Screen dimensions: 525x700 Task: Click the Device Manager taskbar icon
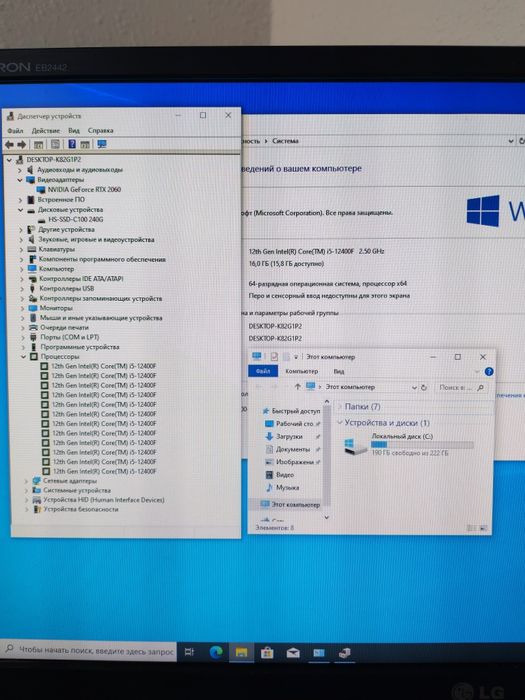(344, 653)
